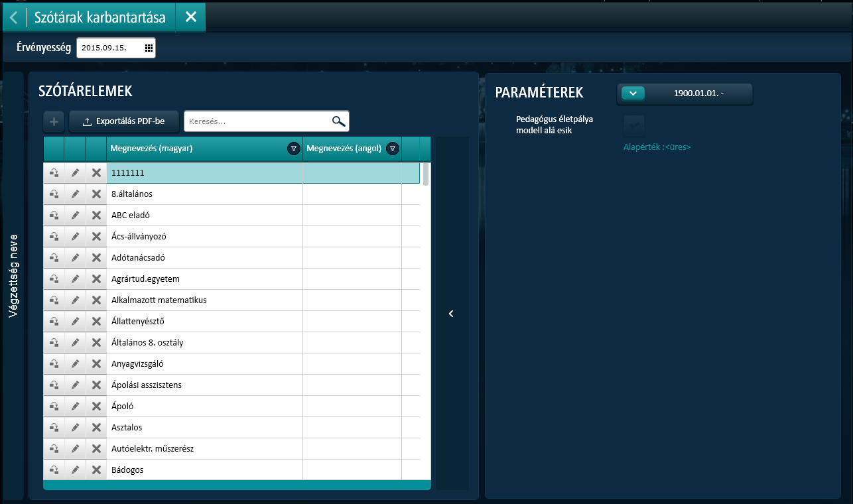The width and height of the screenshot is (853, 504).
Task: Edit the Asztalos entry
Action: pyautogui.click(x=75, y=428)
